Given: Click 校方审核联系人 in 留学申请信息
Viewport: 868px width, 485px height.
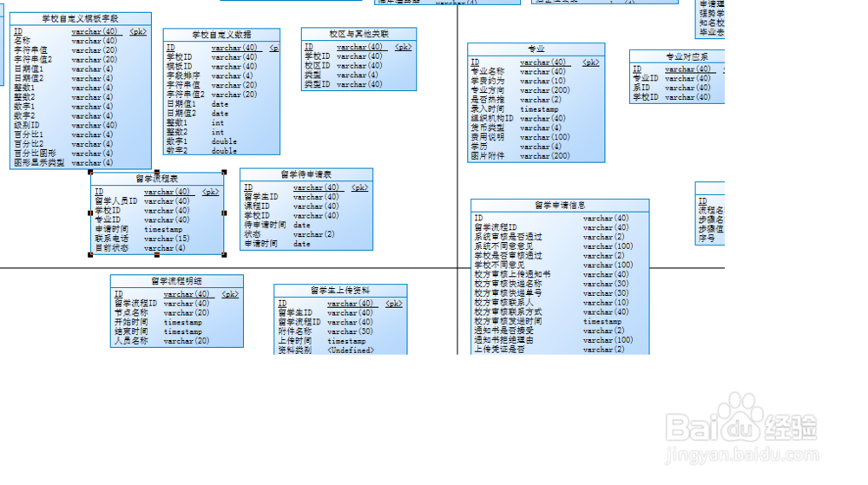Looking at the screenshot, I should (503, 303).
